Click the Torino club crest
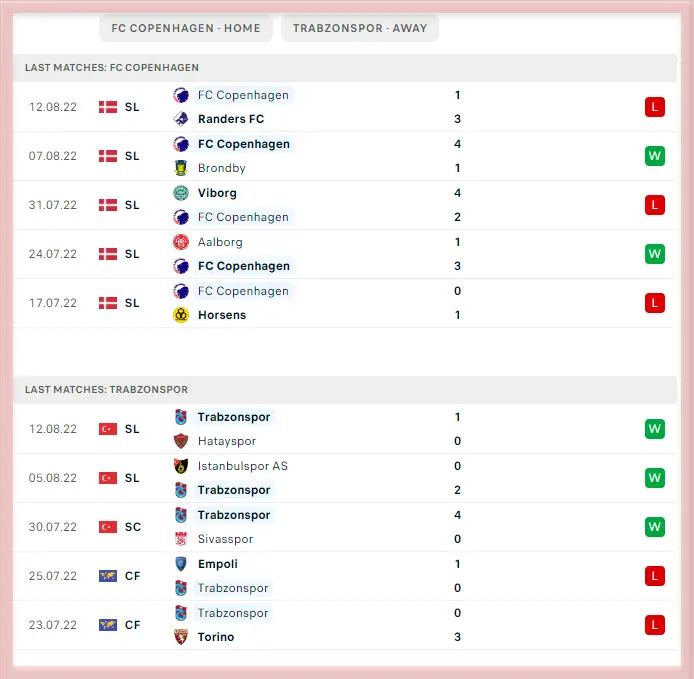Viewport: 694px width, 679px height. (x=181, y=637)
